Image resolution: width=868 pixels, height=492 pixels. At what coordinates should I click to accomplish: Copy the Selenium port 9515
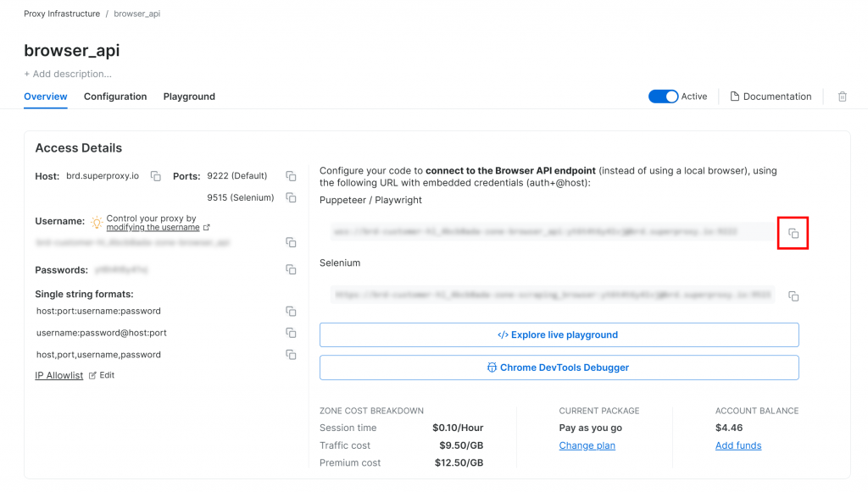click(x=291, y=197)
